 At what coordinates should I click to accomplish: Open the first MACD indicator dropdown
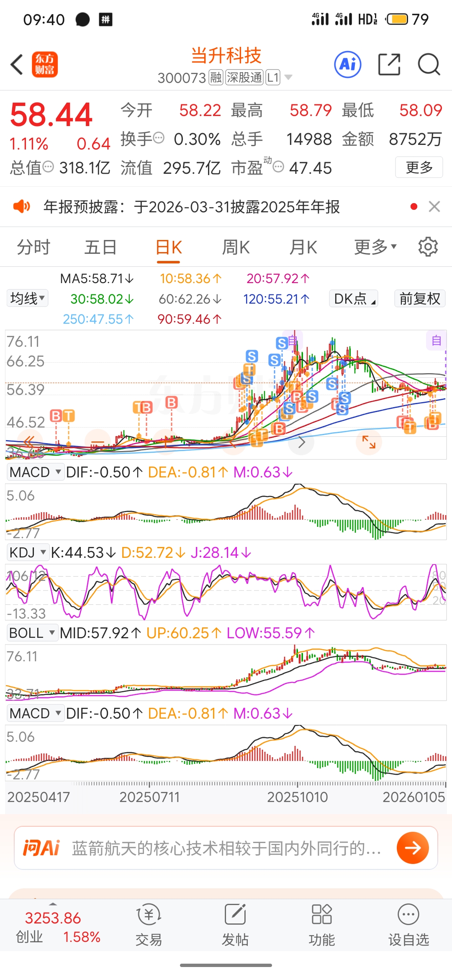click(x=35, y=472)
